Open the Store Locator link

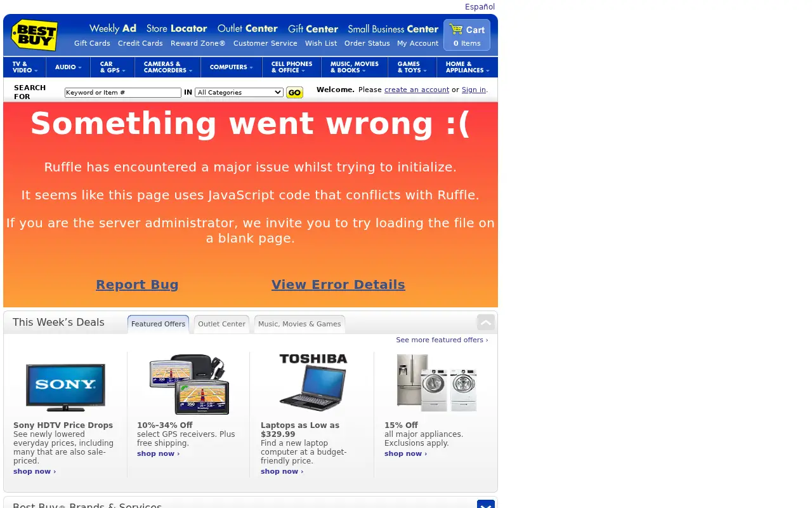pos(177,29)
